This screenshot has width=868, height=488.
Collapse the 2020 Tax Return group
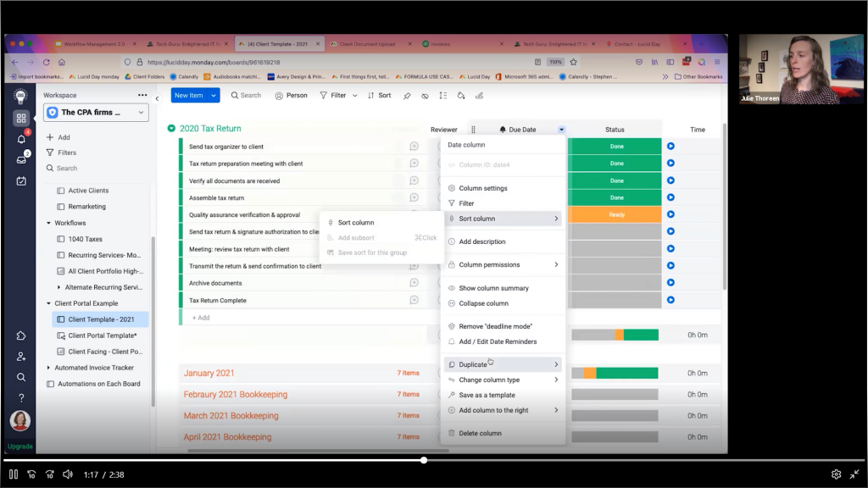(171, 129)
